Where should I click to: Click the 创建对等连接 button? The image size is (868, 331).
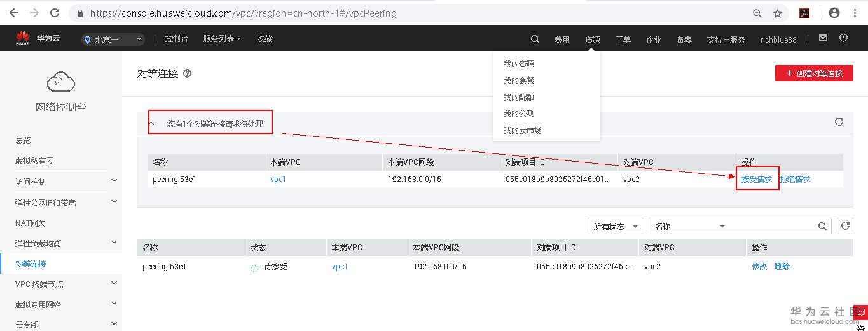tap(814, 73)
